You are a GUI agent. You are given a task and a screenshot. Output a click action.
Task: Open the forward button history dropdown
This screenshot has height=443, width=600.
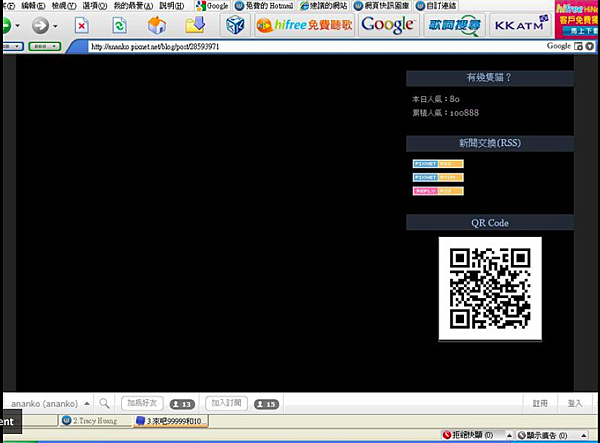point(55,26)
